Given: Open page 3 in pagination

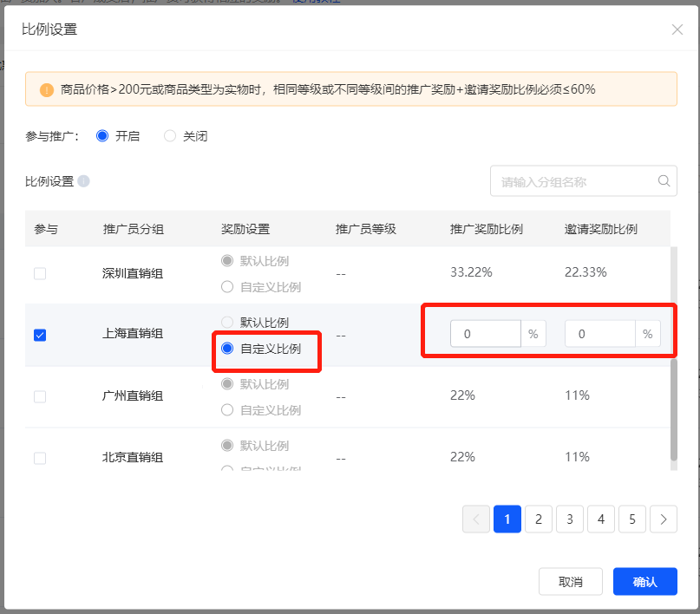Looking at the screenshot, I should (570, 519).
